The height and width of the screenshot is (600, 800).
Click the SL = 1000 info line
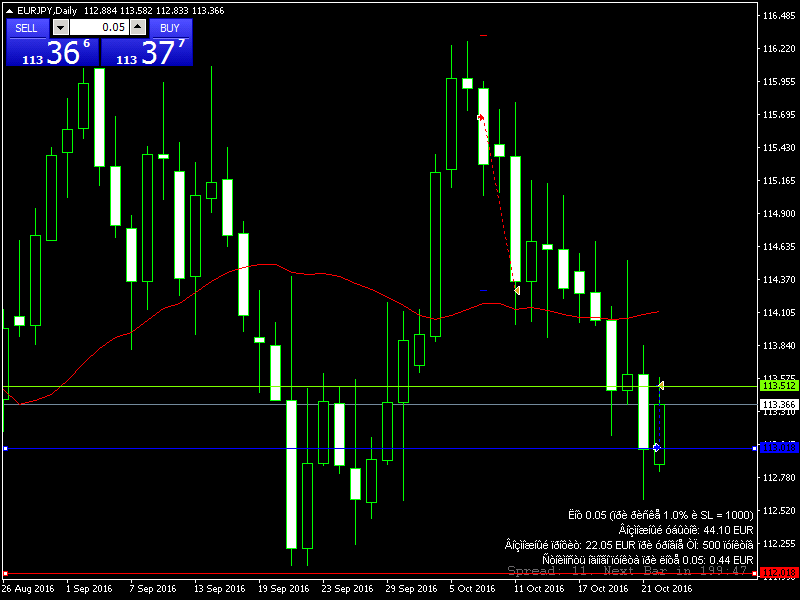pos(661,515)
